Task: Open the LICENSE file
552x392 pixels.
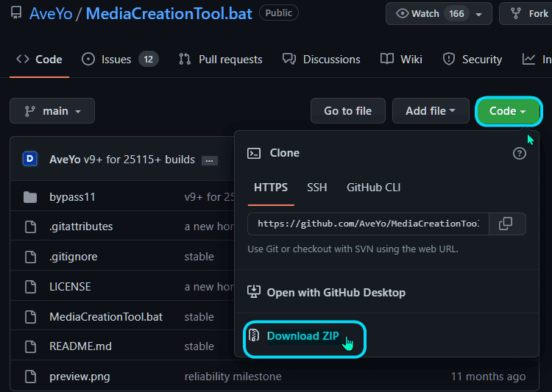Action: pyautogui.click(x=70, y=287)
